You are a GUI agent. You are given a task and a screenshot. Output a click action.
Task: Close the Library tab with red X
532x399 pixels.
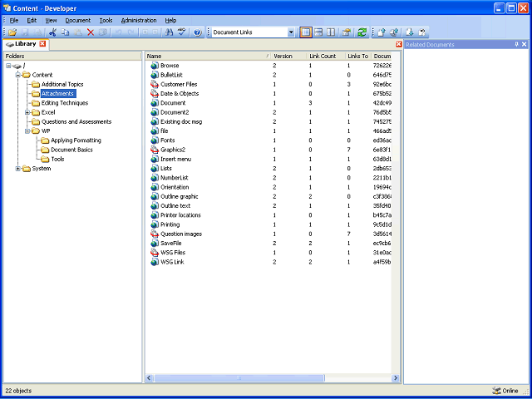pyautogui.click(x=42, y=44)
